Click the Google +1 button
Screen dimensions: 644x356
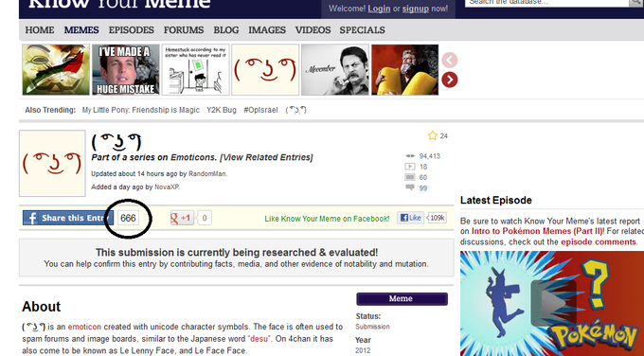[x=182, y=218]
